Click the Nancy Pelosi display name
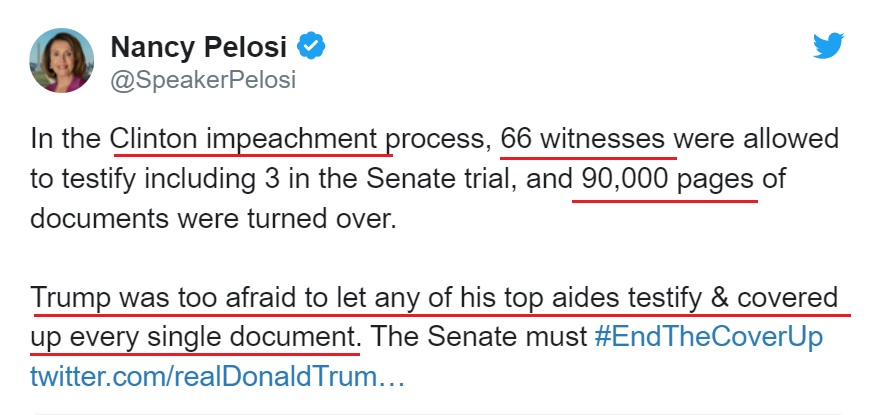 tap(200, 46)
